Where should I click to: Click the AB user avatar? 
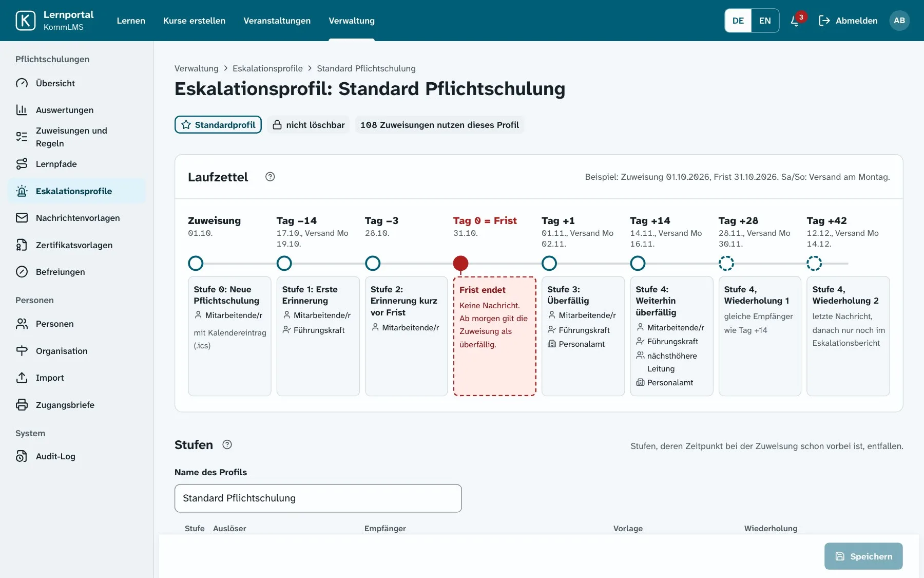[899, 21]
